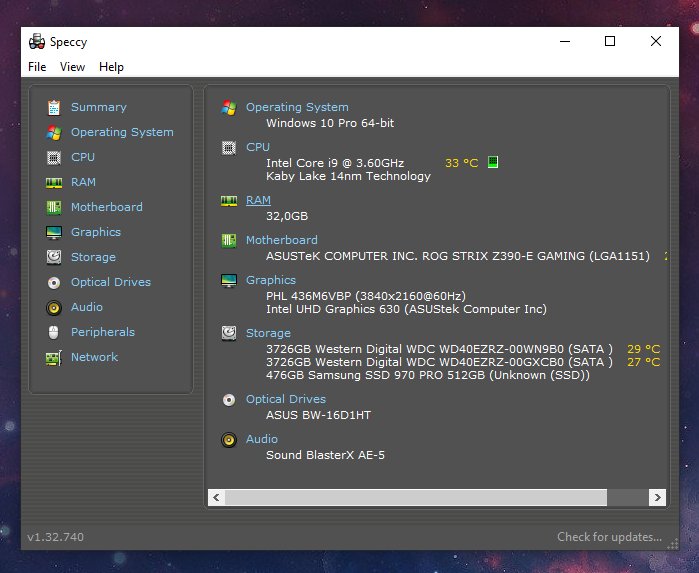The height and width of the screenshot is (573, 699).
Task: Click the Audio speaker icon in sidebar
Action: [54, 307]
